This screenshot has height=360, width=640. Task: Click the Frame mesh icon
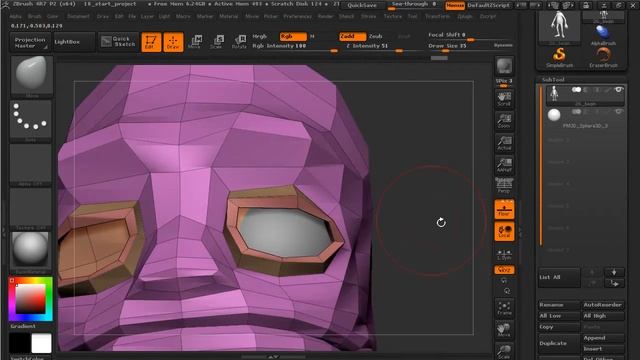coord(504,309)
